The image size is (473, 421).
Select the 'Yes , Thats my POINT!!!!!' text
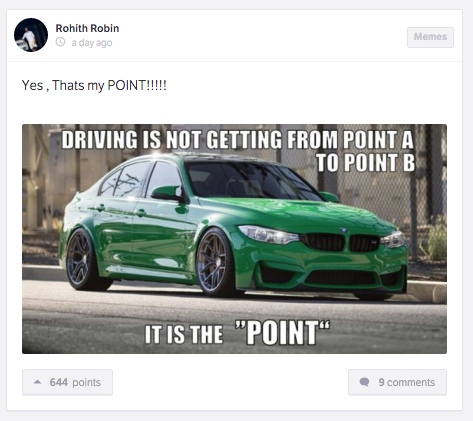coord(94,85)
